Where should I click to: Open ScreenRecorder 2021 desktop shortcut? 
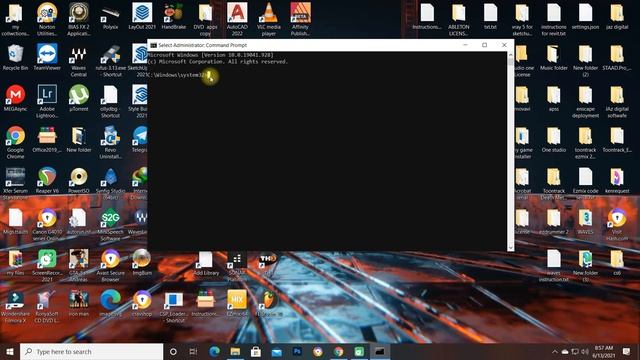[47, 265]
